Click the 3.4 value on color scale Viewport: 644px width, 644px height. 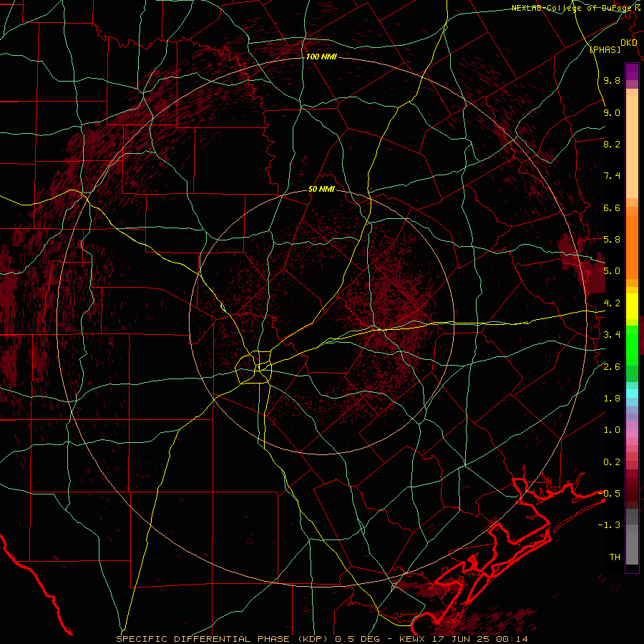(612, 335)
